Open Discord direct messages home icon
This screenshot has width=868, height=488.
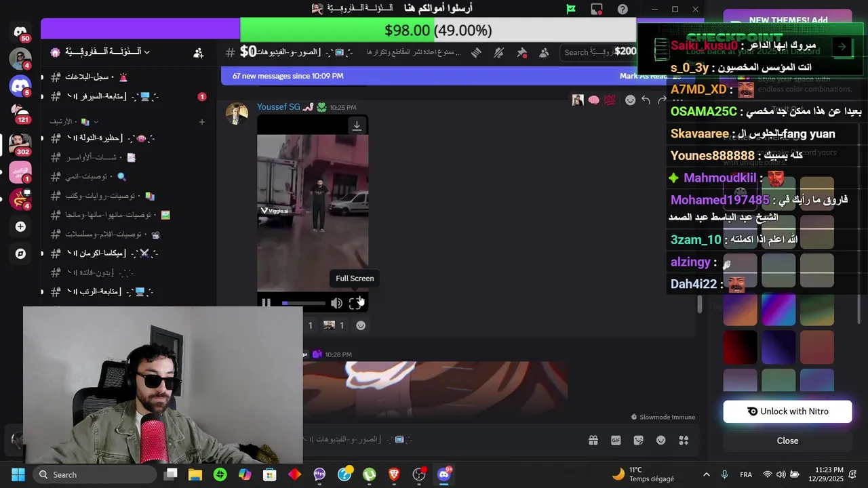20,31
